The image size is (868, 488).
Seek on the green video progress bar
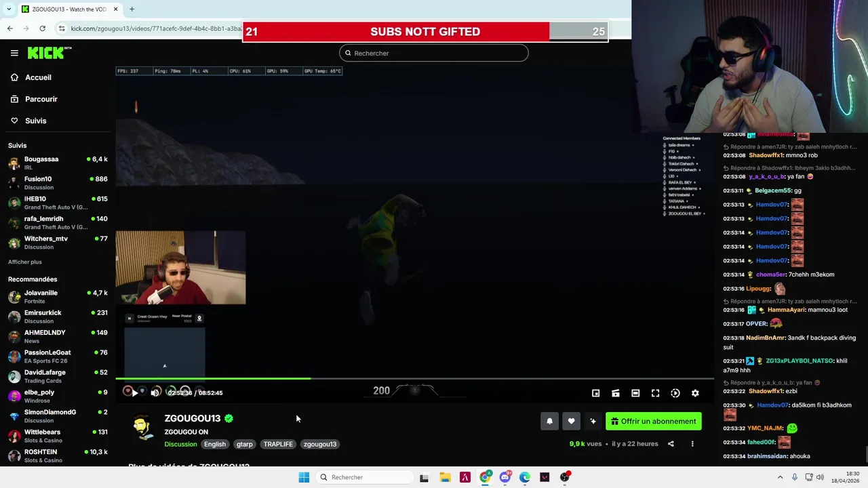414,378
